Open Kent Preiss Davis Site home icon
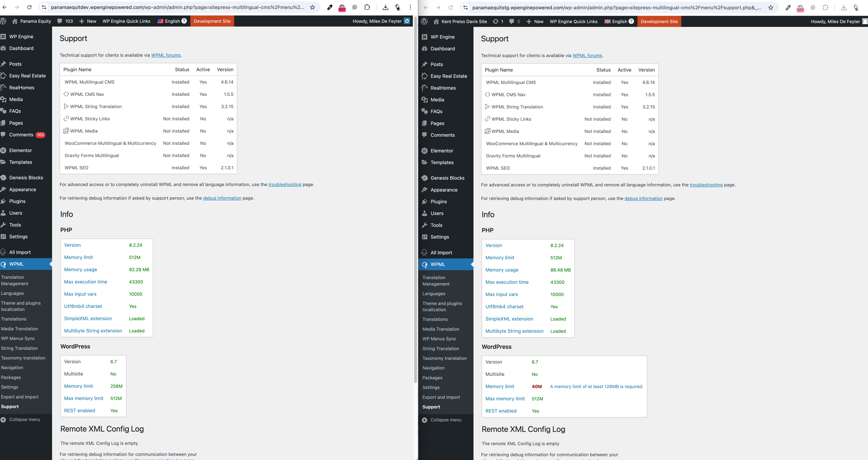The width and height of the screenshot is (868, 460). tap(436, 21)
